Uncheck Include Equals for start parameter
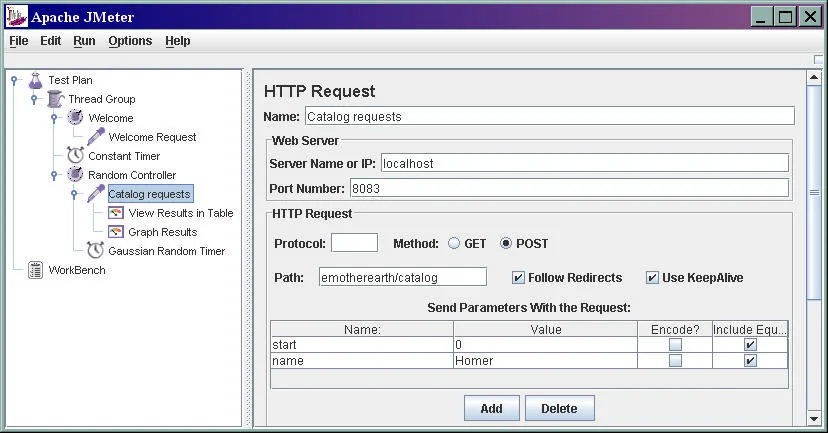This screenshot has width=828, height=433. coord(750,345)
